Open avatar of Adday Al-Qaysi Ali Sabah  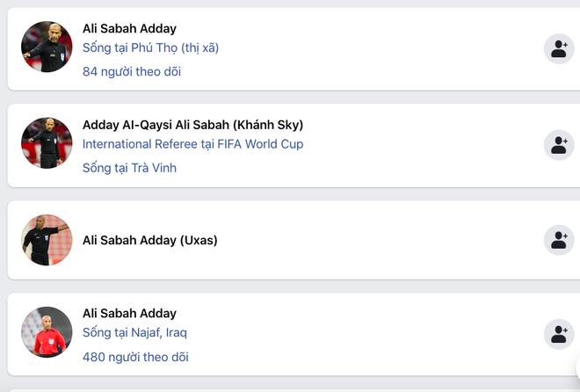click(47, 143)
